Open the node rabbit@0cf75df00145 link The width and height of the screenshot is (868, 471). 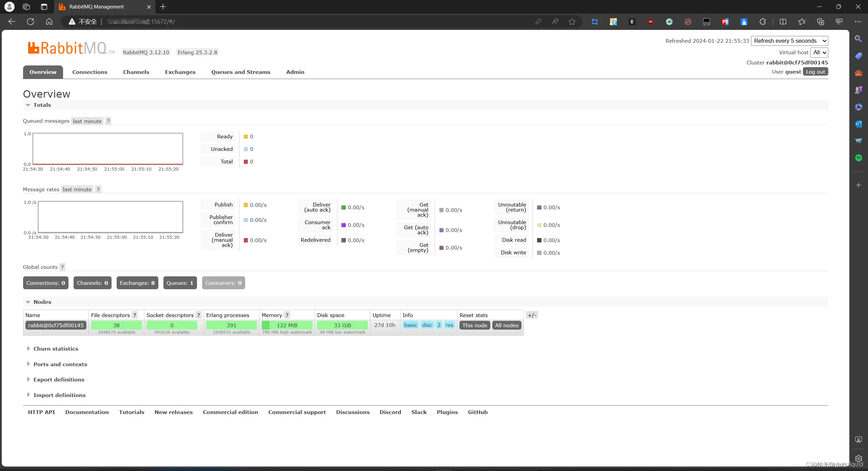56,325
